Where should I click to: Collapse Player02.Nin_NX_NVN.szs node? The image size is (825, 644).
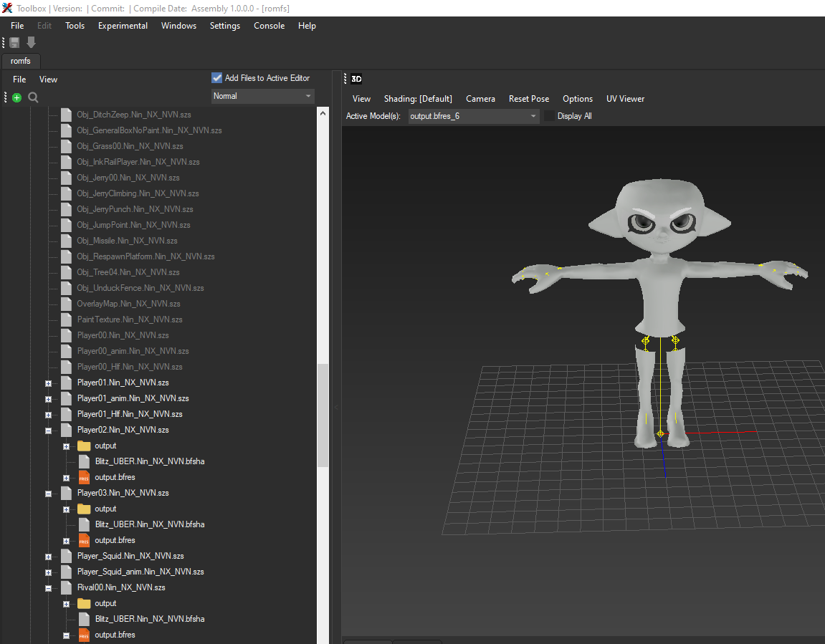click(49, 431)
